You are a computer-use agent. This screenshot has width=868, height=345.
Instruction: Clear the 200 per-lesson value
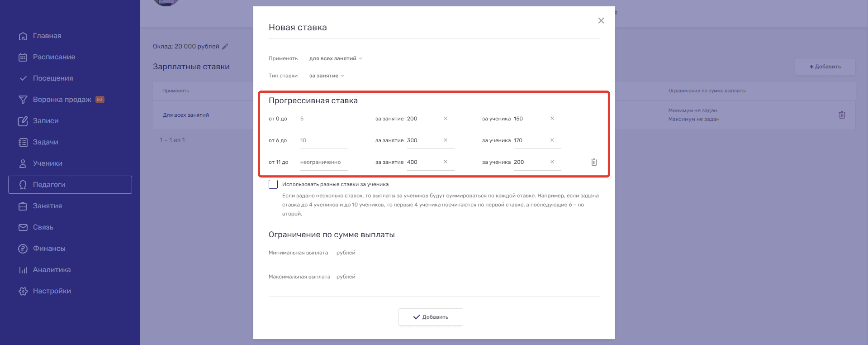point(446,119)
